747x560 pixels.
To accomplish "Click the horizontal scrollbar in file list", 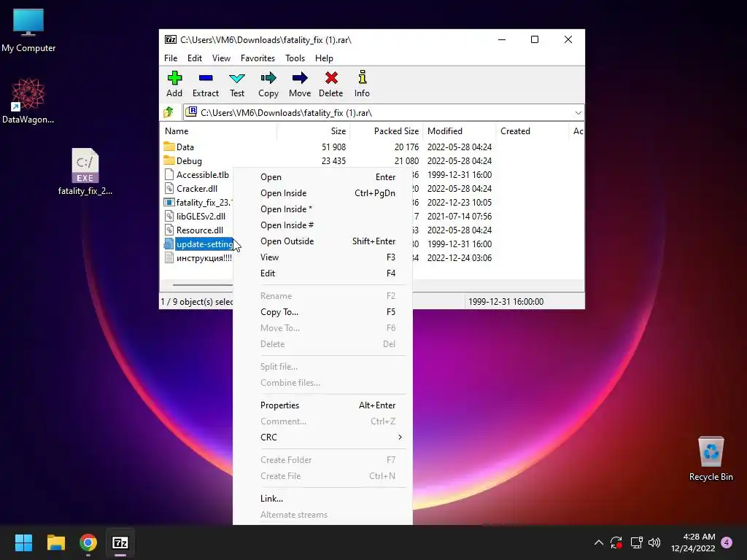I will [203, 285].
